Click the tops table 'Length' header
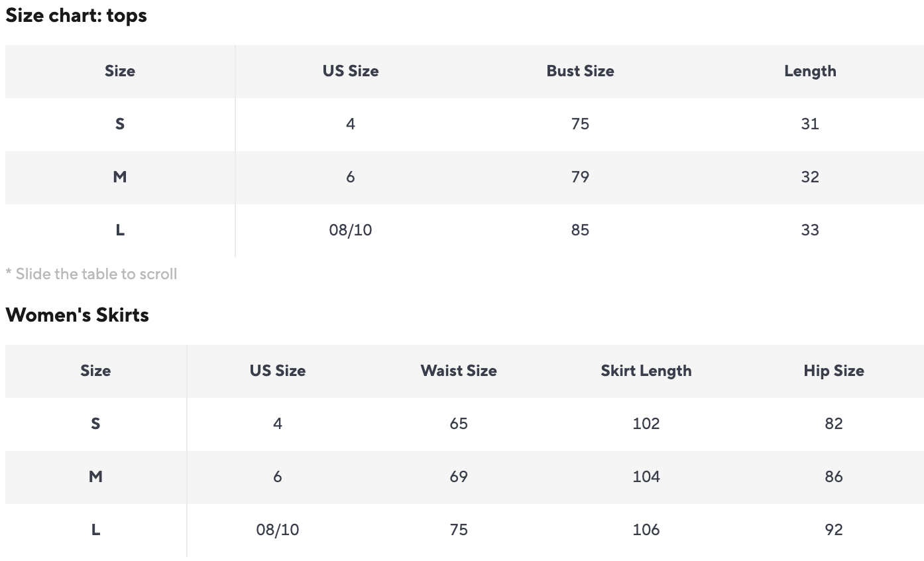Screen dimensions: 924x561 point(809,71)
